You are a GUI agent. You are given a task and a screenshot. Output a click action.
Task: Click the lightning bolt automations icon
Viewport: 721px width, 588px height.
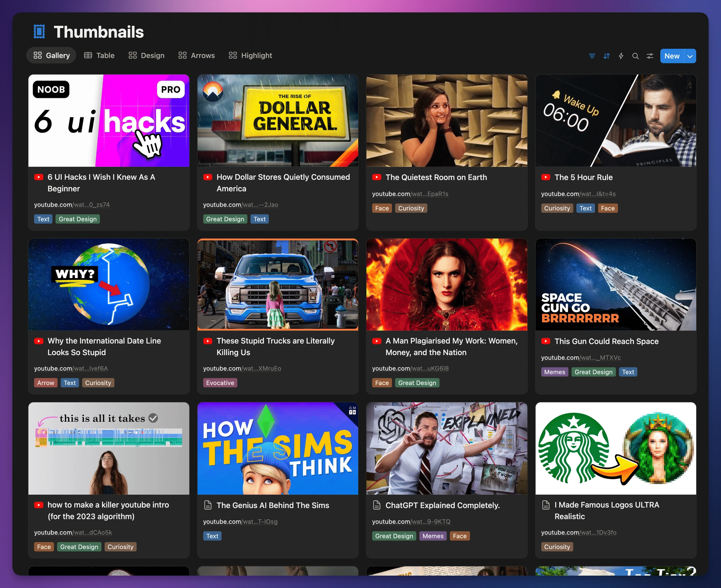pyautogui.click(x=621, y=56)
